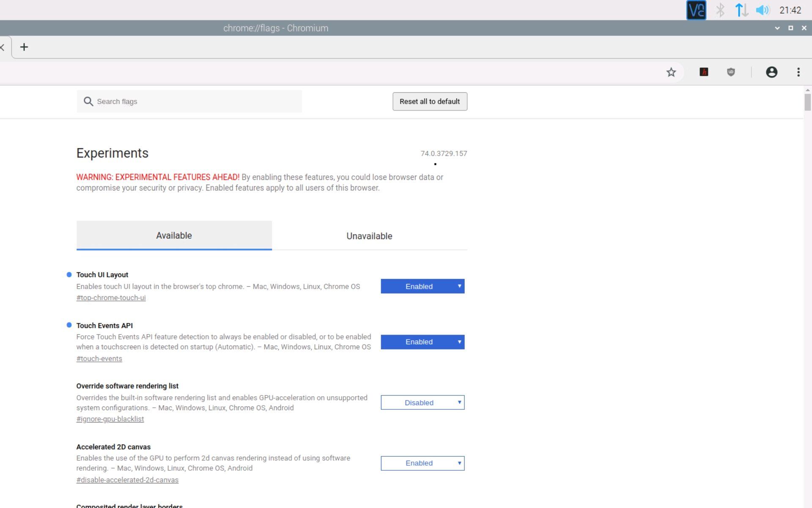Click Override software rendering list heading
Viewport: 812px width, 508px height.
[x=127, y=386]
